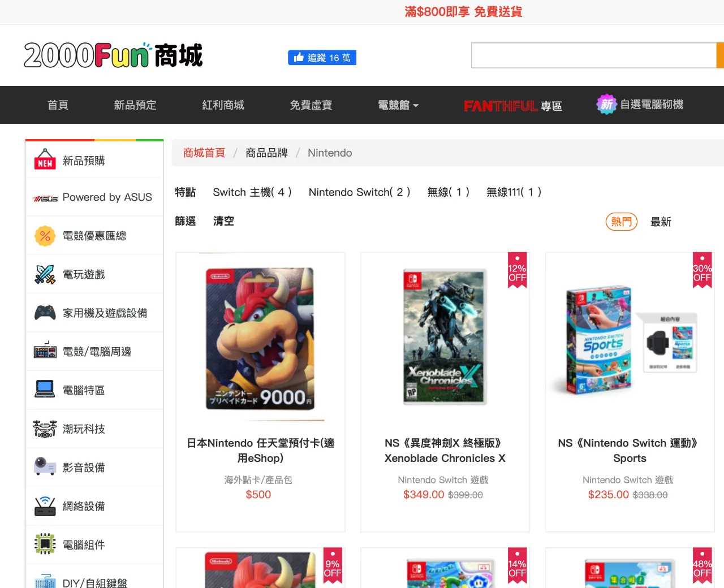Go to 商城首頁 breadcrumb link
The width and height of the screenshot is (724, 588).
click(x=204, y=153)
